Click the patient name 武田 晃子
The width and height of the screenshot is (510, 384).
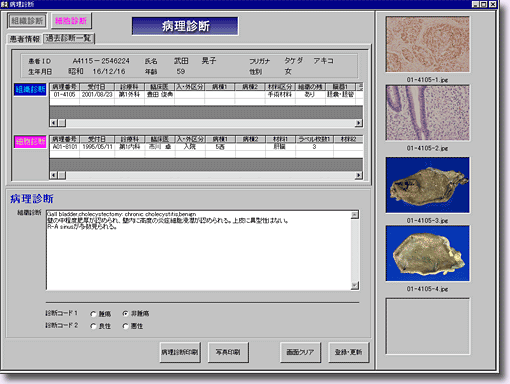[x=195, y=61]
